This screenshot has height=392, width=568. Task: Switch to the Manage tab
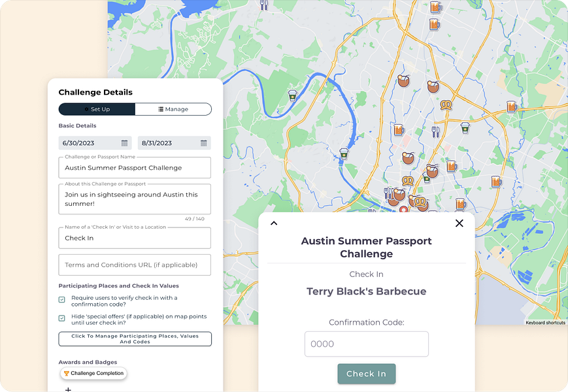click(x=173, y=109)
